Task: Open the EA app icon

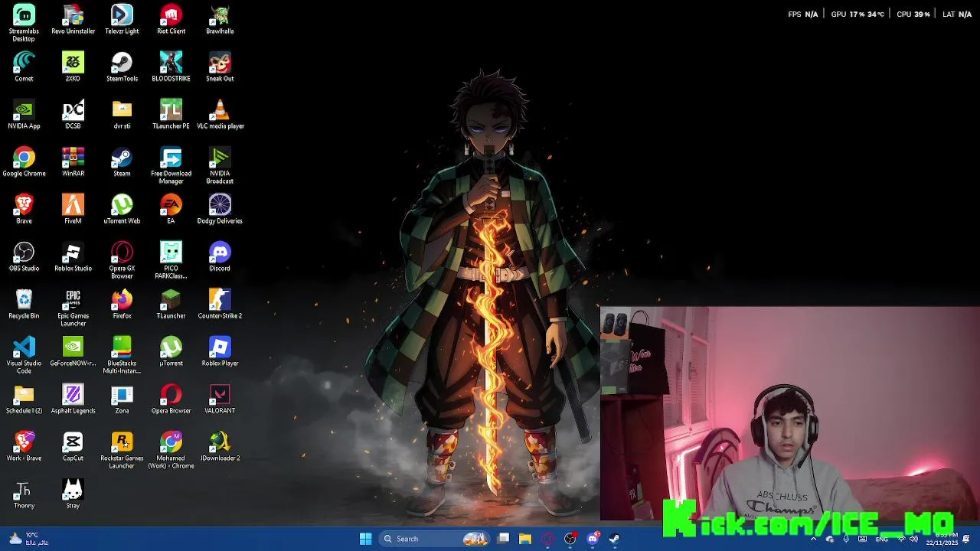Action: click(x=171, y=210)
